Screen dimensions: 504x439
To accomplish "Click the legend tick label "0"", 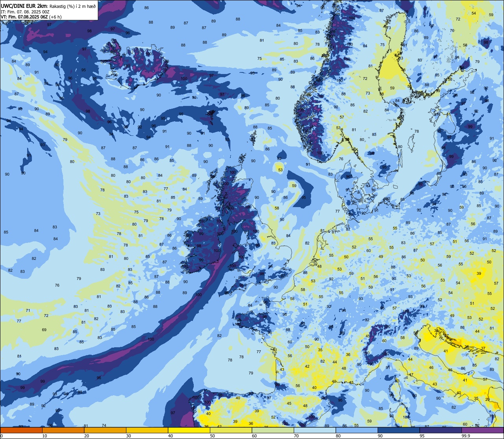I will (x=2, y=436).
